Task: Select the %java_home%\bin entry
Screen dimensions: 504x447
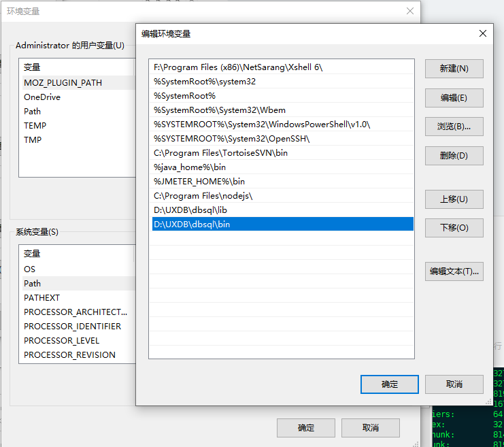Action: coord(190,167)
